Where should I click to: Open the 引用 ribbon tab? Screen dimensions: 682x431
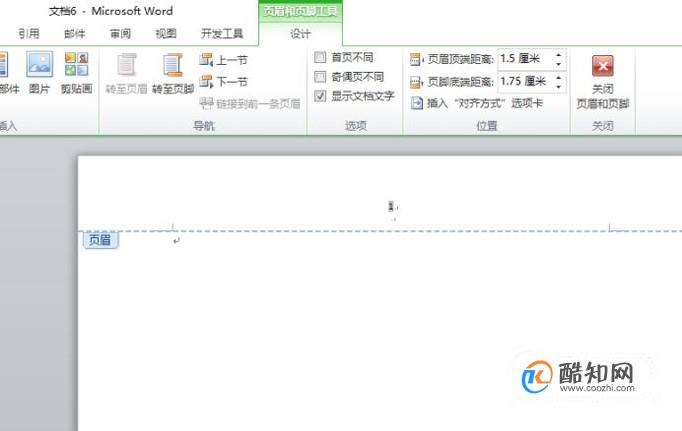(29, 33)
